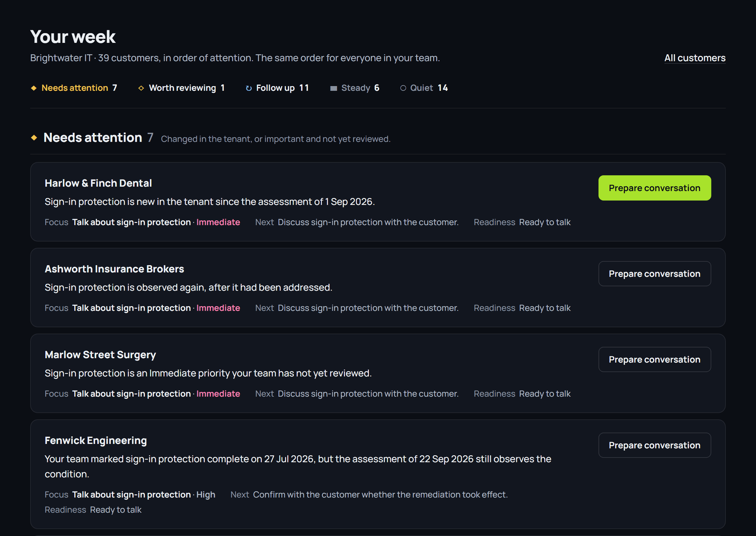Select the Steady 6 filter
The width and height of the screenshot is (756, 536).
pos(355,88)
